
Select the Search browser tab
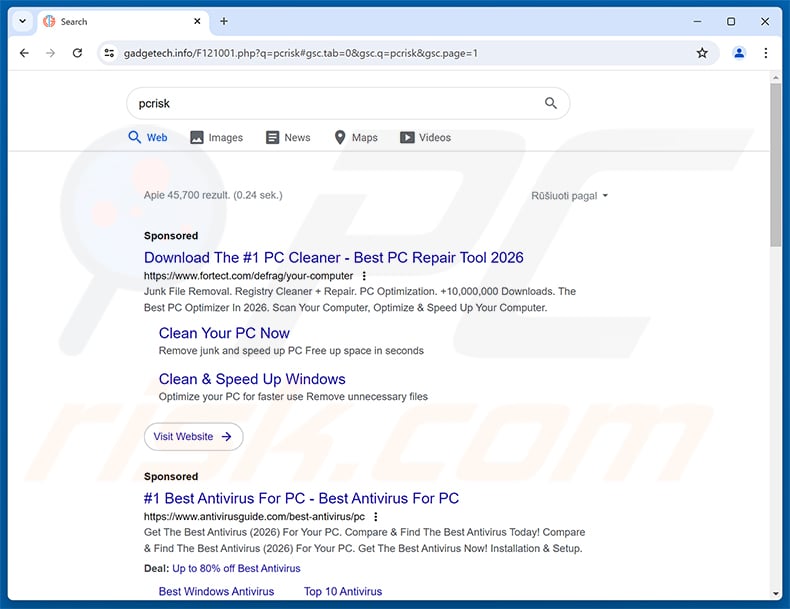click(122, 22)
